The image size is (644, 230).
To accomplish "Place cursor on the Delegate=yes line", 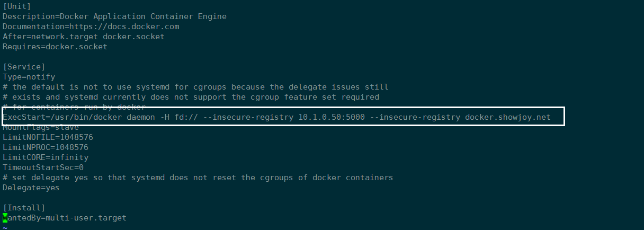I will pyautogui.click(x=31, y=188).
